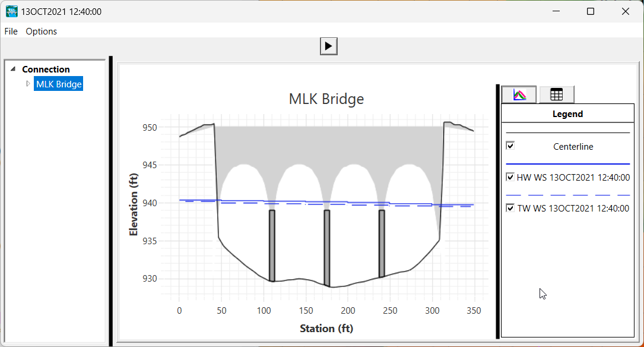Switch to the plot chart view tab

(x=519, y=94)
